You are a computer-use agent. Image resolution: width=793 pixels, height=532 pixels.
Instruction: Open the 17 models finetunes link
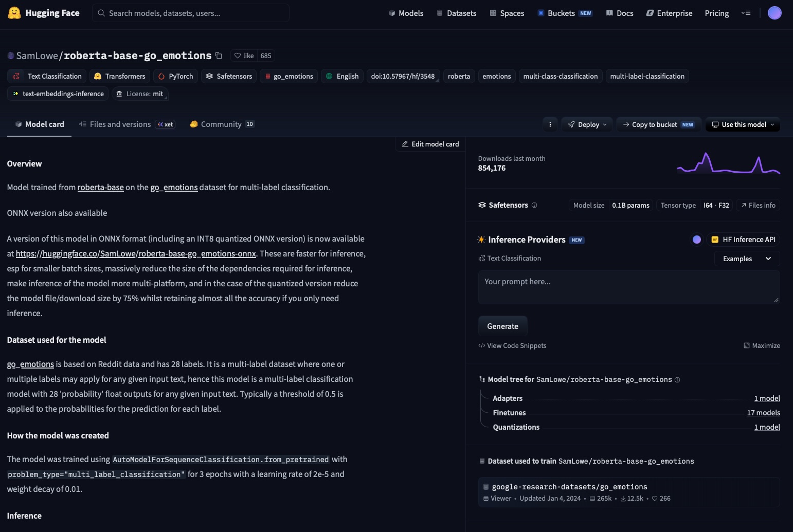[x=763, y=413]
